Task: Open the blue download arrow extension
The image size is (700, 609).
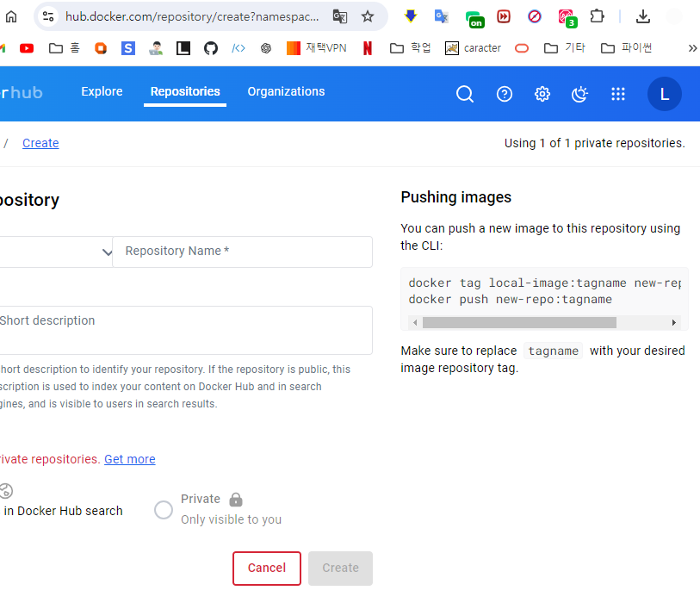Action: point(410,16)
